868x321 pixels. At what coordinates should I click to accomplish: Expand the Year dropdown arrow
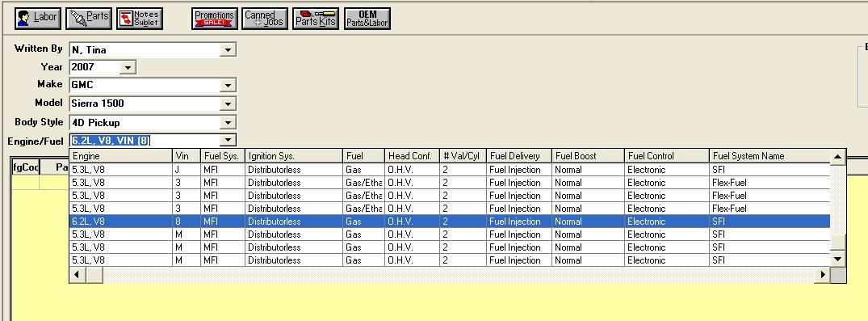(x=128, y=68)
